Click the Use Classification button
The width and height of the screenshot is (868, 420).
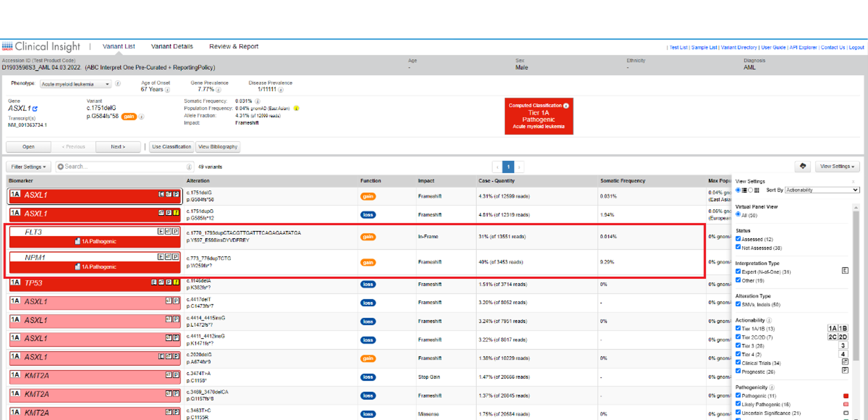171,147
